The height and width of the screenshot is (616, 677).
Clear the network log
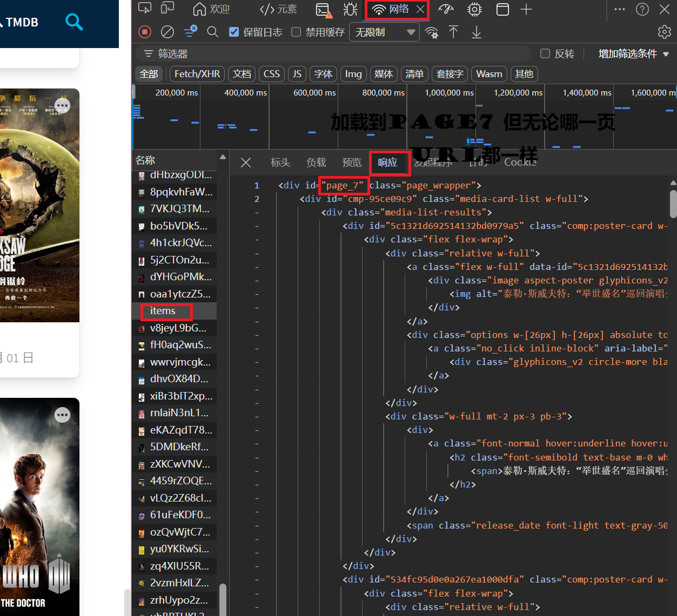tap(167, 32)
